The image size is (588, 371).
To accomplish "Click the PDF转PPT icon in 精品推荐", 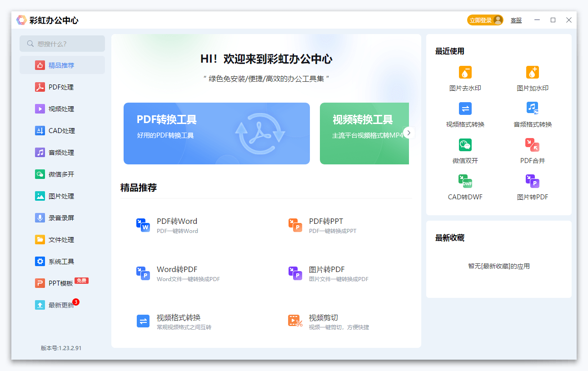I will click(295, 225).
